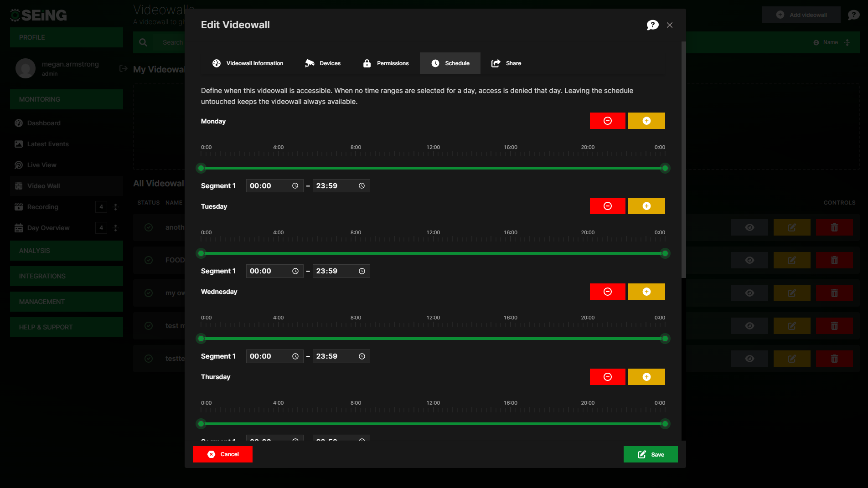Open time picker for Tuesday end time
The image size is (868, 488).
[x=362, y=271]
